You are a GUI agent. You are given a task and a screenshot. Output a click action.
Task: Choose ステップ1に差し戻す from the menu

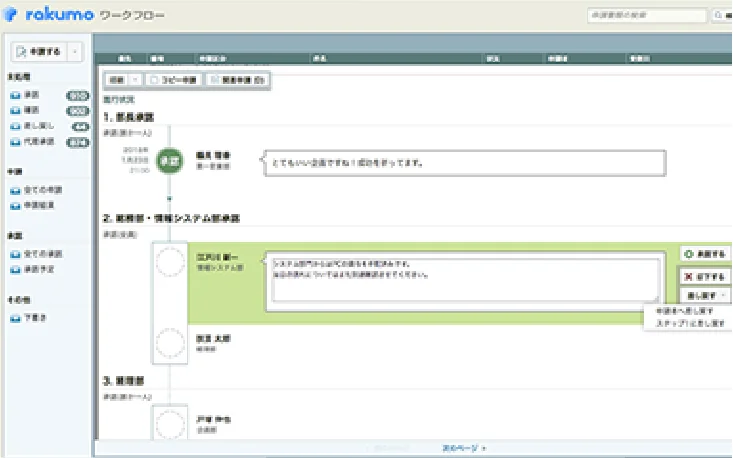690,323
